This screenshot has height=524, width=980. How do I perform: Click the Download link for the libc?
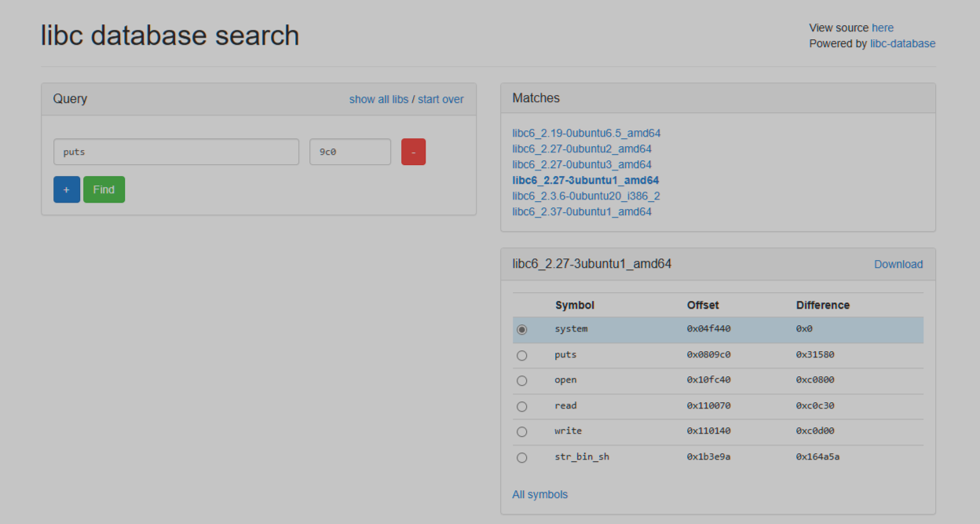pyautogui.click(x=898, y=264)
